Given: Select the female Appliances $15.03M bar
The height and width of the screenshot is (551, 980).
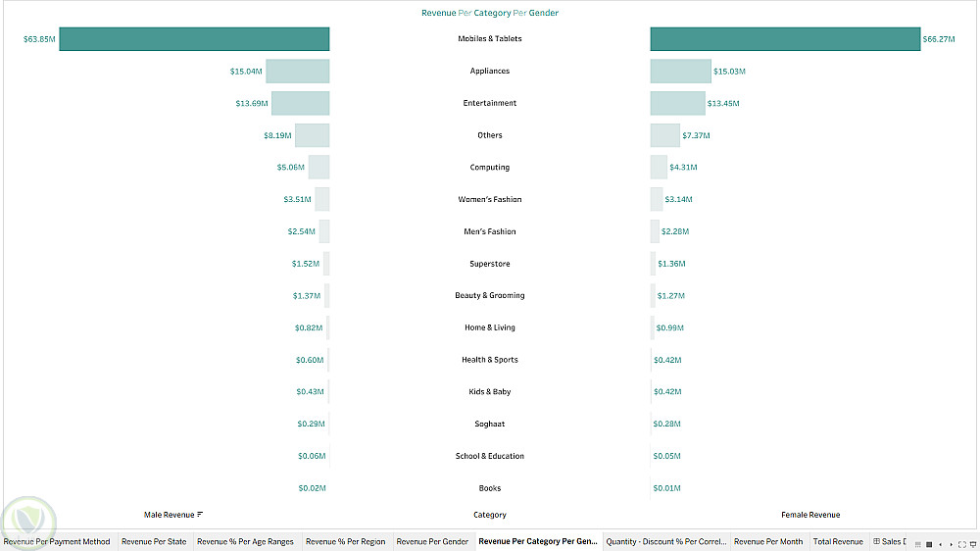Looking at the screenshot, I should 680,72.
